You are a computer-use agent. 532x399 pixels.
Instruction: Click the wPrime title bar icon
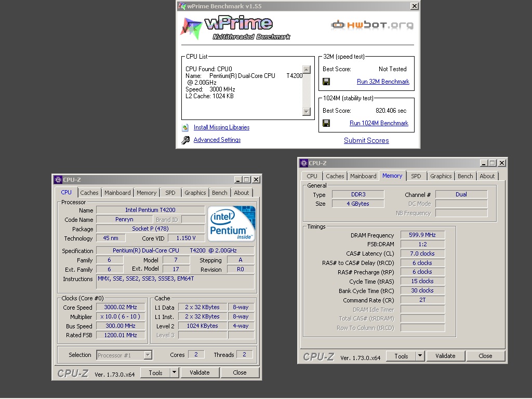point(182,6)
